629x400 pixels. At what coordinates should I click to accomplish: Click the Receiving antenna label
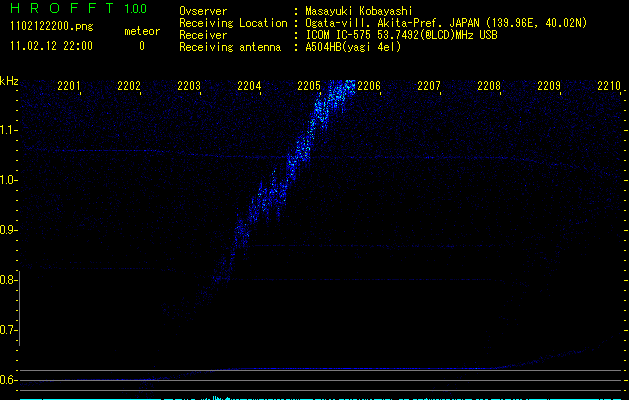point(230,47)
